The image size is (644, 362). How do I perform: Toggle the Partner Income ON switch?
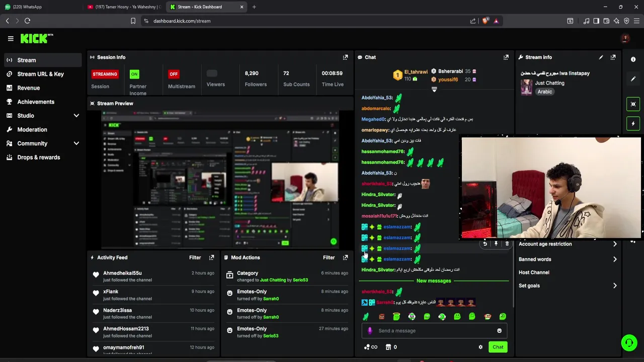point(134,74)
